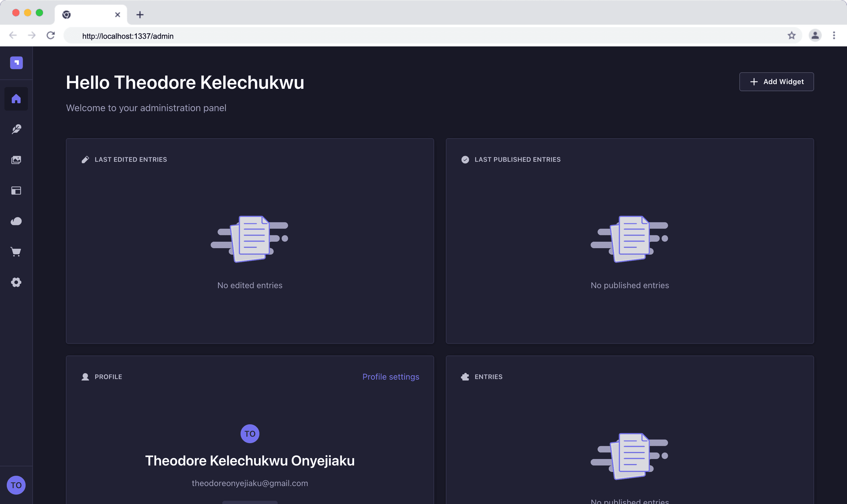Open the Marketplace cart icon
This screenshot has width=847, height=504.
16,252
